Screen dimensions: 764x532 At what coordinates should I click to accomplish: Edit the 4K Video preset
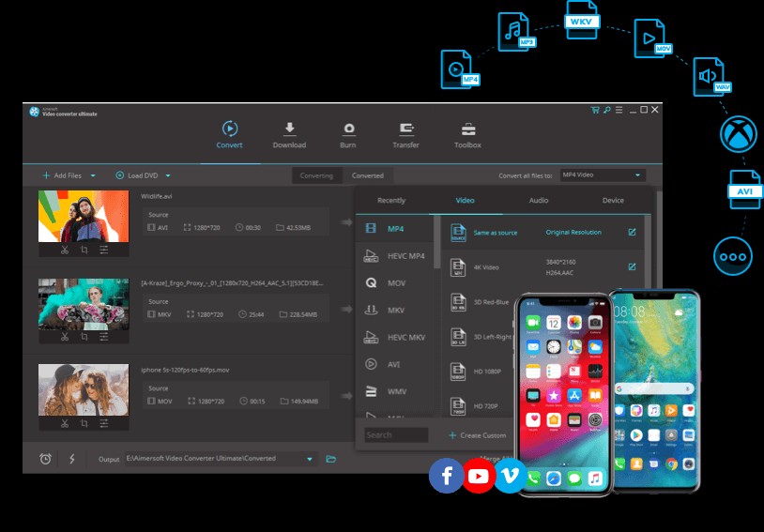click(632, 267)
